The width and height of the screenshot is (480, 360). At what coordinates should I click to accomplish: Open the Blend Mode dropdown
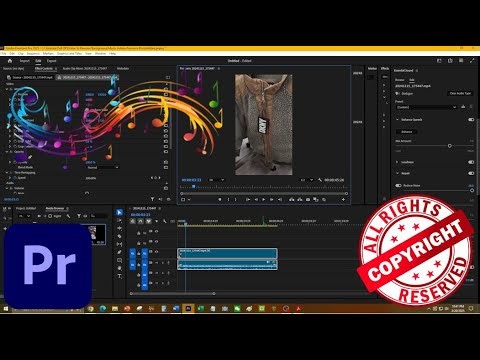pyautogui.click(x=103, y=167)
